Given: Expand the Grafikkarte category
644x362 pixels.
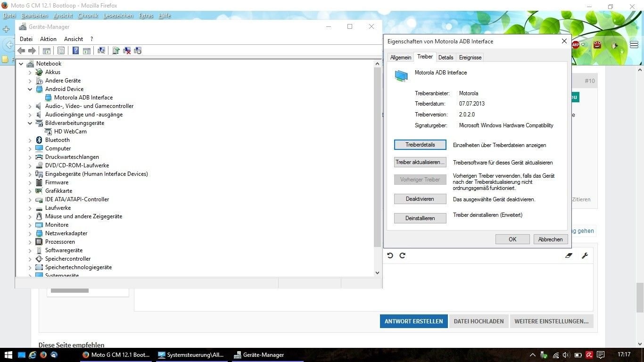Looking at the screenshot, I should 30,191.
